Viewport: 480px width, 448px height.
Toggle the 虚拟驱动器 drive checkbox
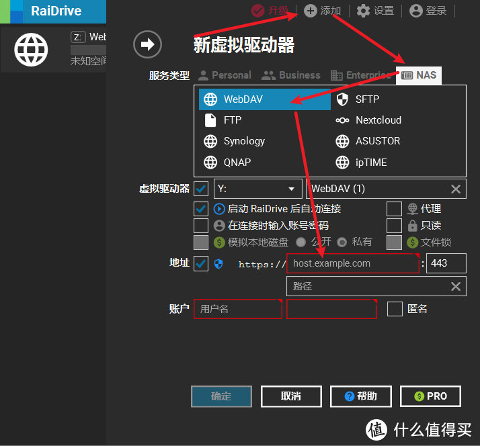pyautogui.click(x=201, y=189)
